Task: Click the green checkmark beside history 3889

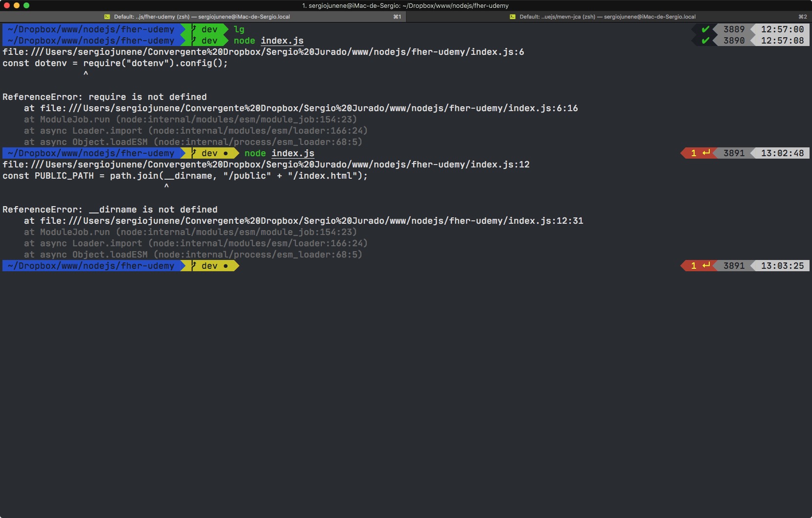Action: click(x=705, y=29)
